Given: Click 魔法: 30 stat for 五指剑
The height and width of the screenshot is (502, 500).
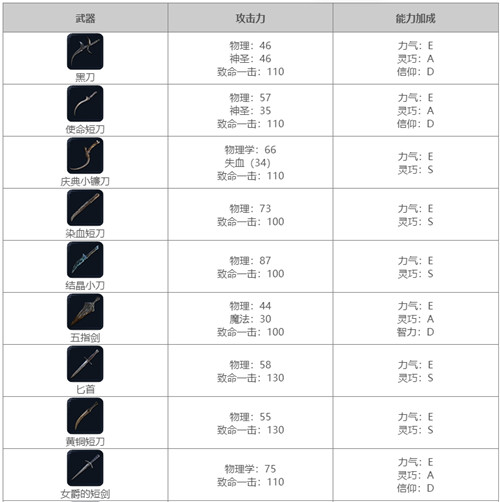Looking at the screenshot, I should click(250, 319).
